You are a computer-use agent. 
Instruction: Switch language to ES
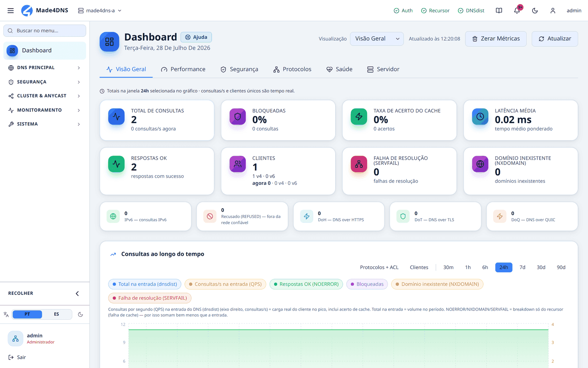57,314
